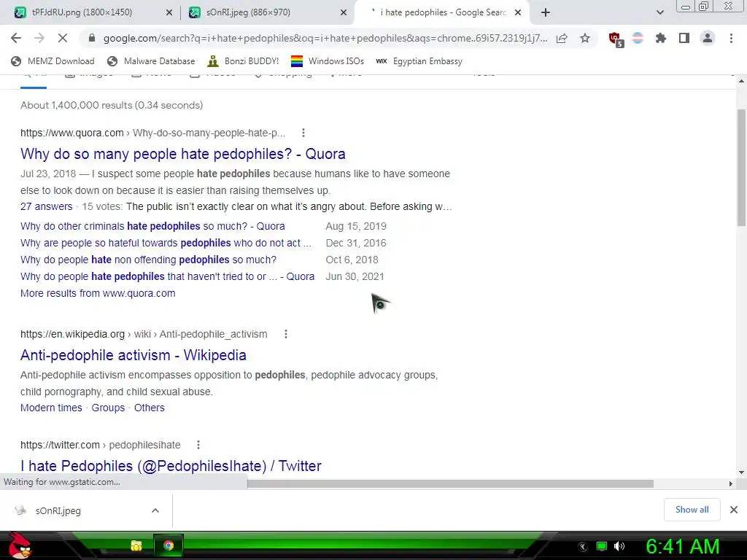Open options menu for Quora result

pos(303,133)
